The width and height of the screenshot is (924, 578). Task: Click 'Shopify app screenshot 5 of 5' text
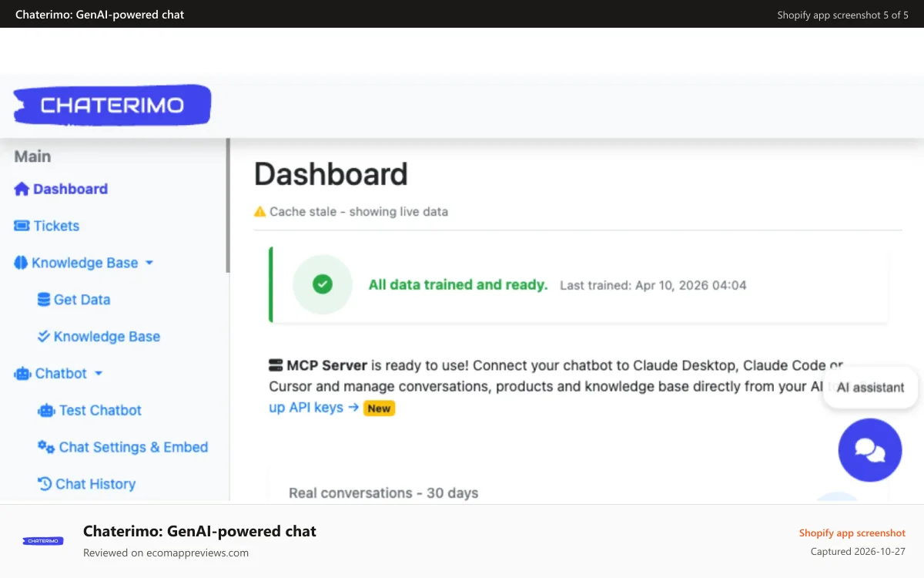click(x=843, y=15)
